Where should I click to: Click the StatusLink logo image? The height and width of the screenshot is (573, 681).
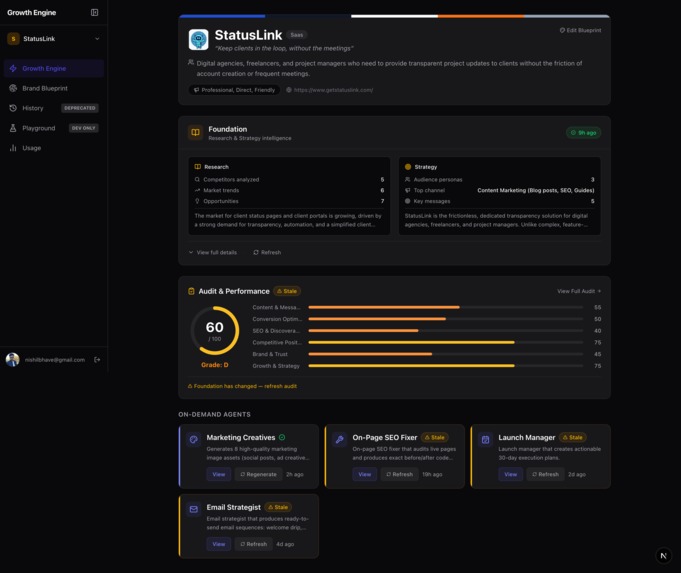point(198,40)
